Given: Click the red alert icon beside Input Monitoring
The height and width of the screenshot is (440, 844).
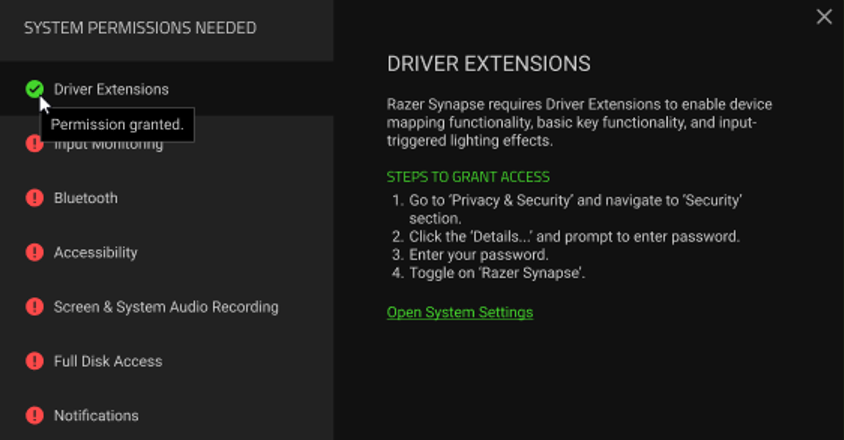Looking at the screenshot, I should pos(35,144).
